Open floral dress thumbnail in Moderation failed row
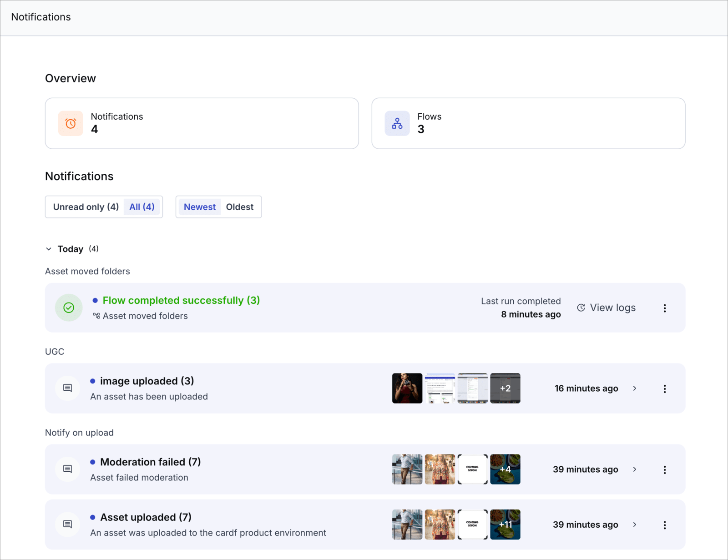Image resolution: width=728 pixels, height=560 pixels. (440, 469)
